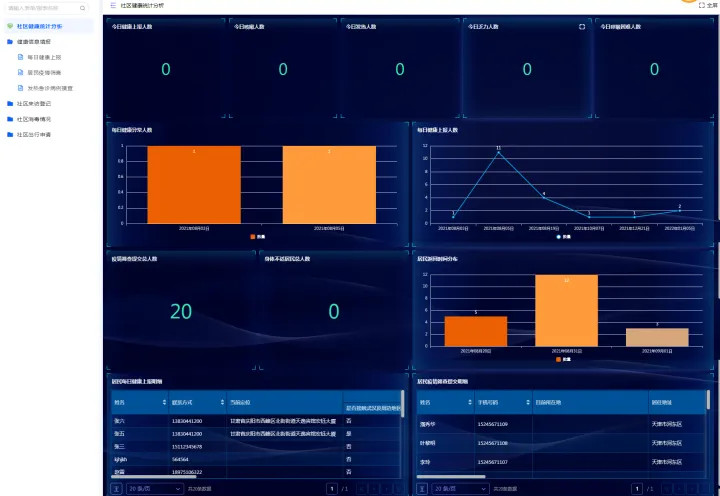The width and height of the screenshot is (720, 496).
Task: Select the kjhjkh row name cell
Action: (121, 459)
